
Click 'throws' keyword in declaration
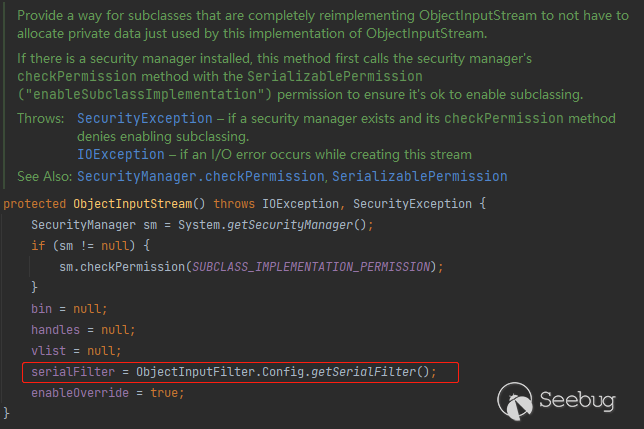[x=234, y=204]
